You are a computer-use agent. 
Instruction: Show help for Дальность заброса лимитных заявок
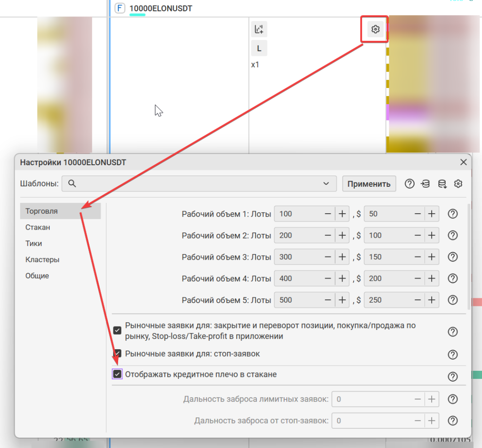[x=453, y=399]
